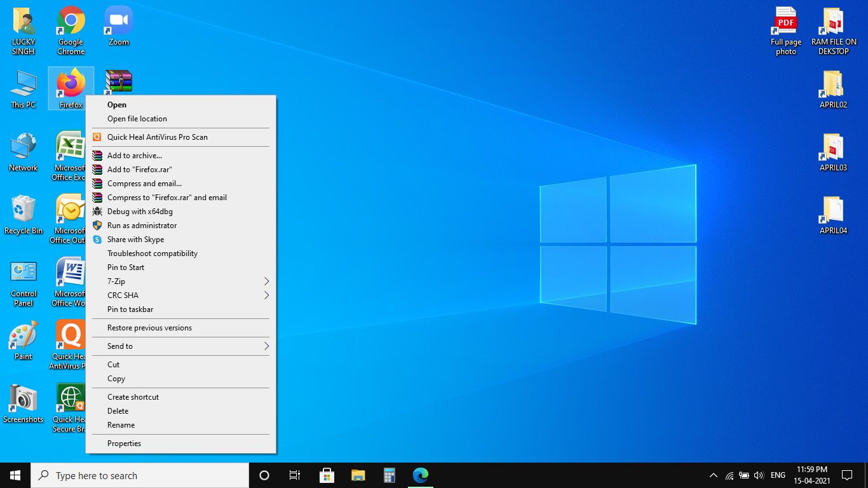Open the battery status tray icon
868x488 pixels.
[x=744, y=475]
